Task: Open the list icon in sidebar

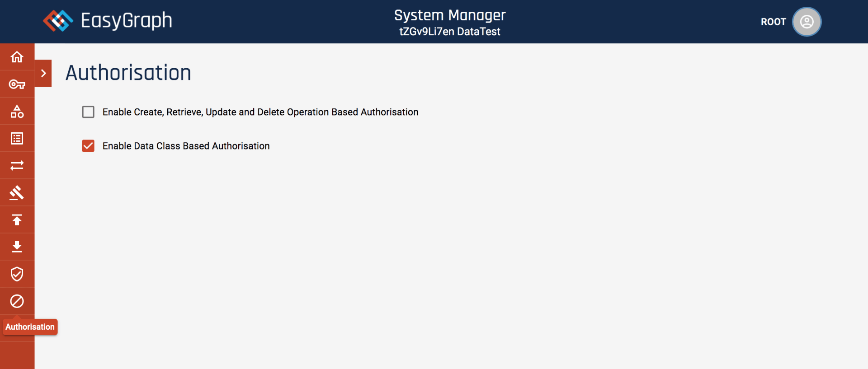Action: [17, 138]
